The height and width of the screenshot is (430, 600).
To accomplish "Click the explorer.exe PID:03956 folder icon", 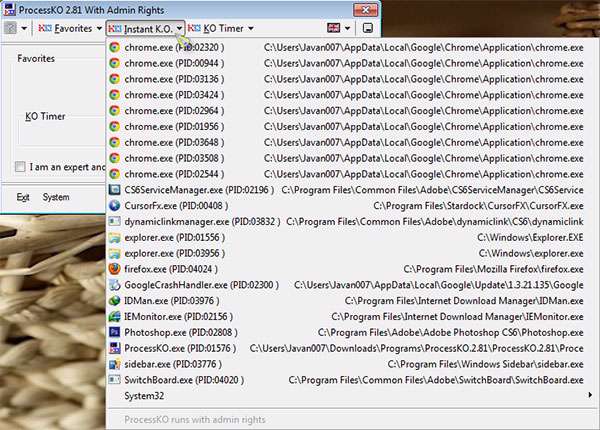I will (x=114, y=253).
